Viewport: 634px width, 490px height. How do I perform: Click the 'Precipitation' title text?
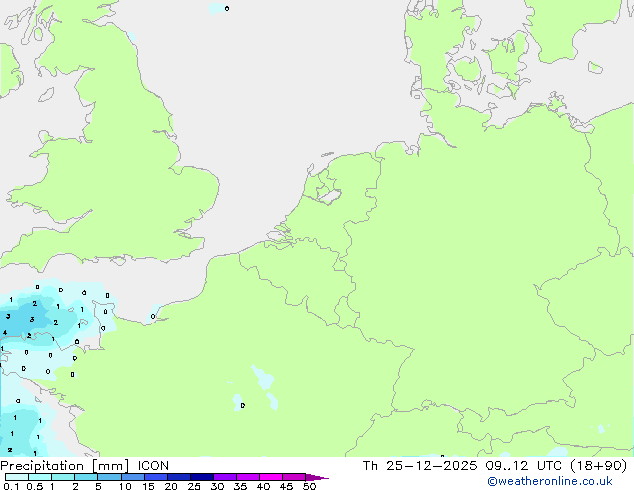coord(42,466)
